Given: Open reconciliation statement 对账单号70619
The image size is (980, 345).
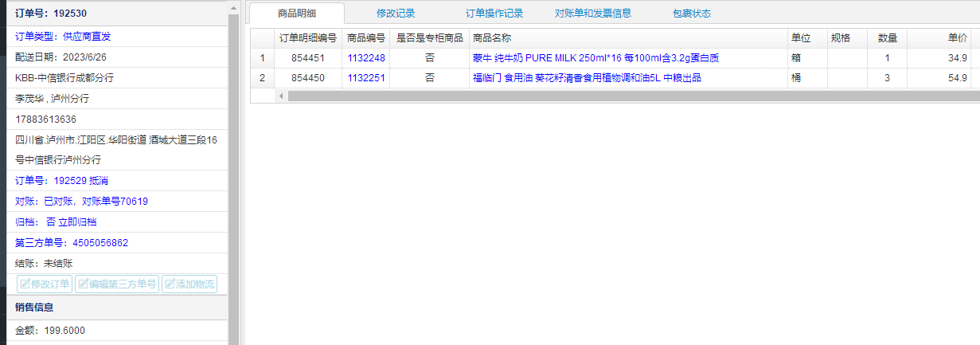Looking at the screenshot, I should 115,201.
